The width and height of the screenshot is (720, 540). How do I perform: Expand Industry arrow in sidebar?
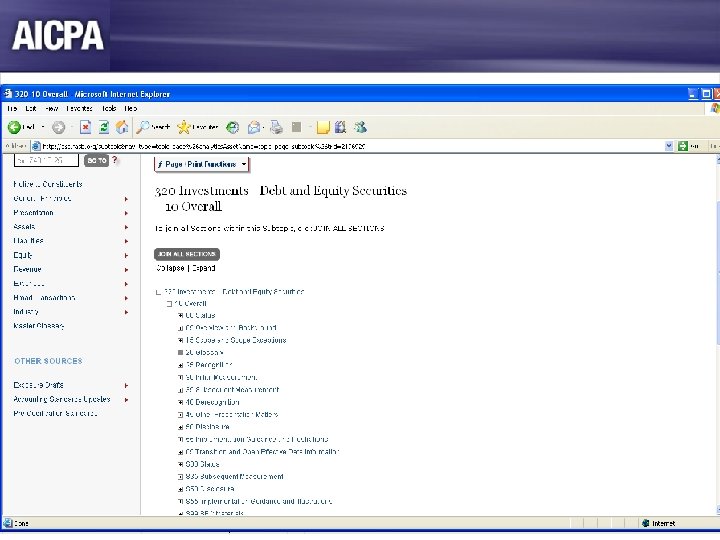pos(126,312)
